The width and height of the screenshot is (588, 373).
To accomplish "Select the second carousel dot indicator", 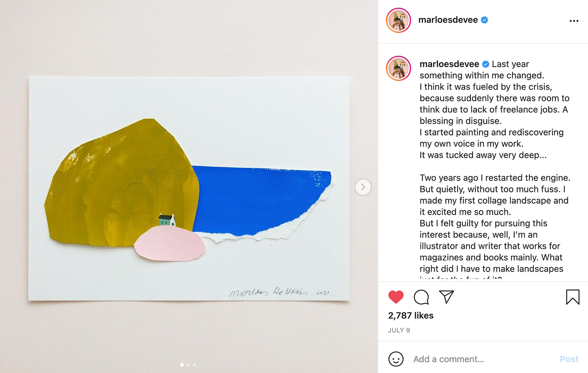I will point(188,365).
